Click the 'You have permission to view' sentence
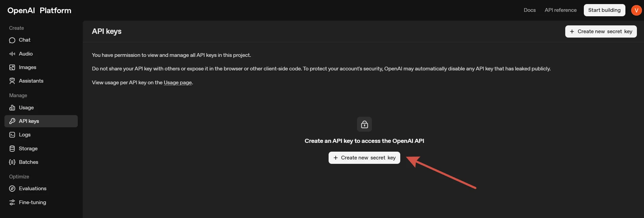 click(171, 55)
